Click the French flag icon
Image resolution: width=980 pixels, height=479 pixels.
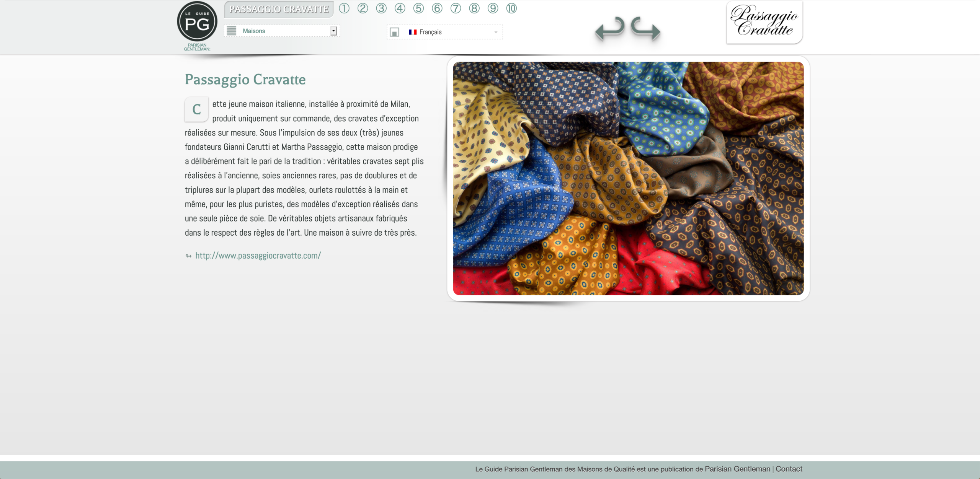(413, 32)
